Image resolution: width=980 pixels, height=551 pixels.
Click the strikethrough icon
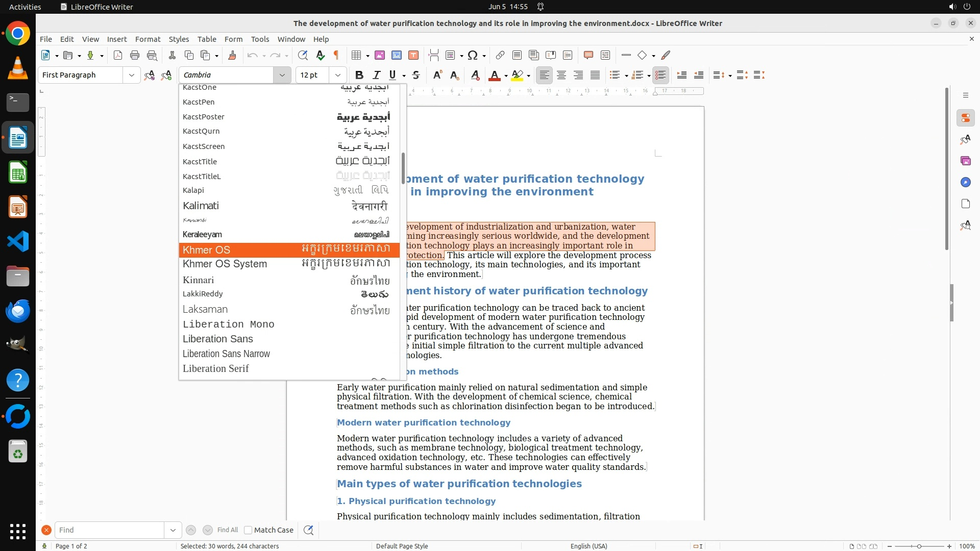(416, 75)
